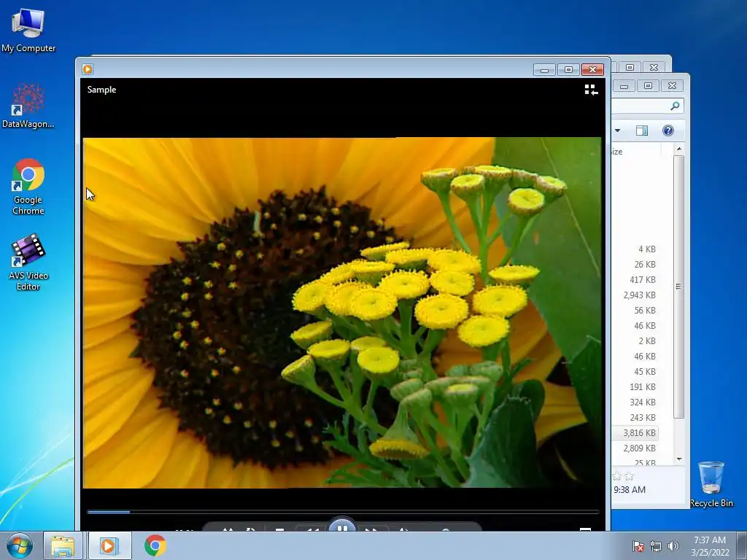Screen dimensions: 747x560
Task: Open the DataWagon desktop shortcut
Action: click(x=28, y=106)
